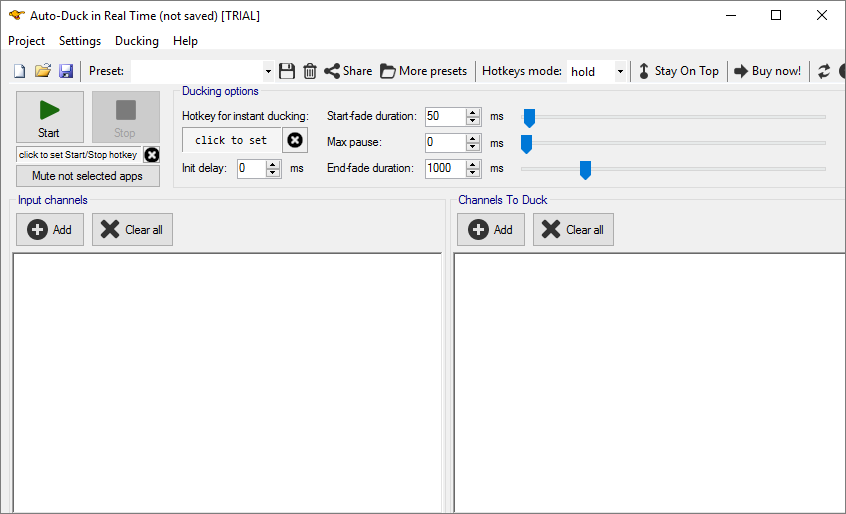Viewport: 846px width, 514px height.
Task: Increase Init delay with the up arrow
Action: pyautogui.click(x=273, y=165)
